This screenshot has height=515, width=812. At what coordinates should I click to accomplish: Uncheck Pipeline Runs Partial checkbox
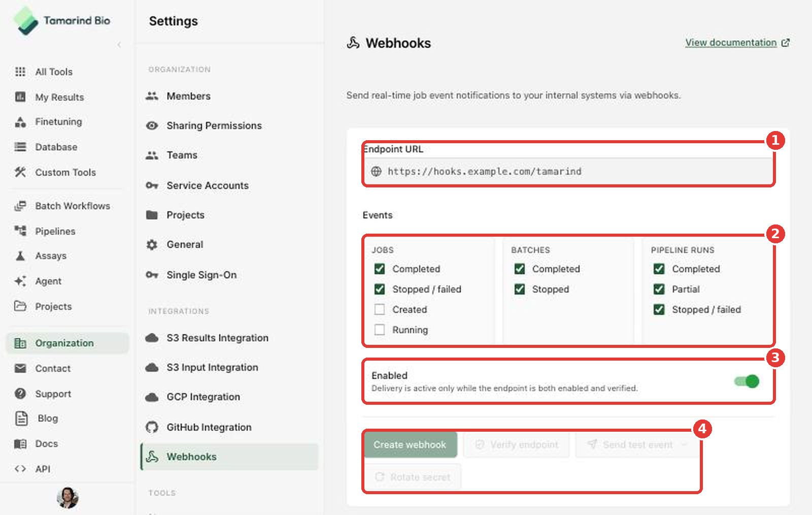pos(659,289)
